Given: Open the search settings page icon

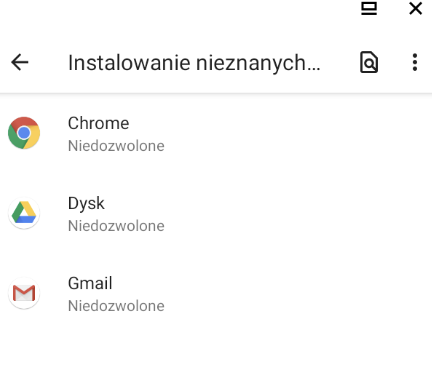Looking at the screenshot, I should pyautogui.click(x=369, y=62).
